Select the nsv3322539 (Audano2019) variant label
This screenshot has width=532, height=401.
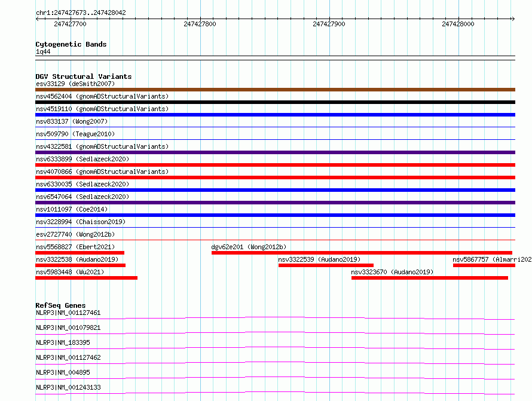click(319, 260)
